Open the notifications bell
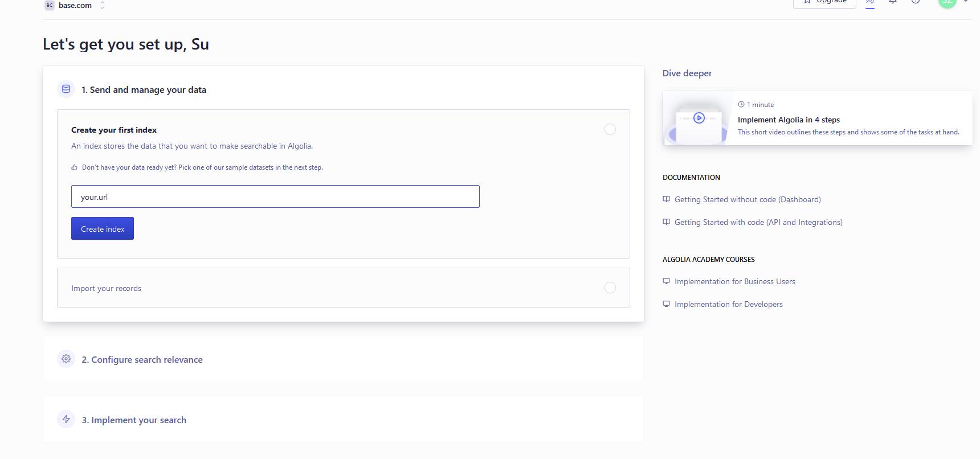 click(893, 2)
